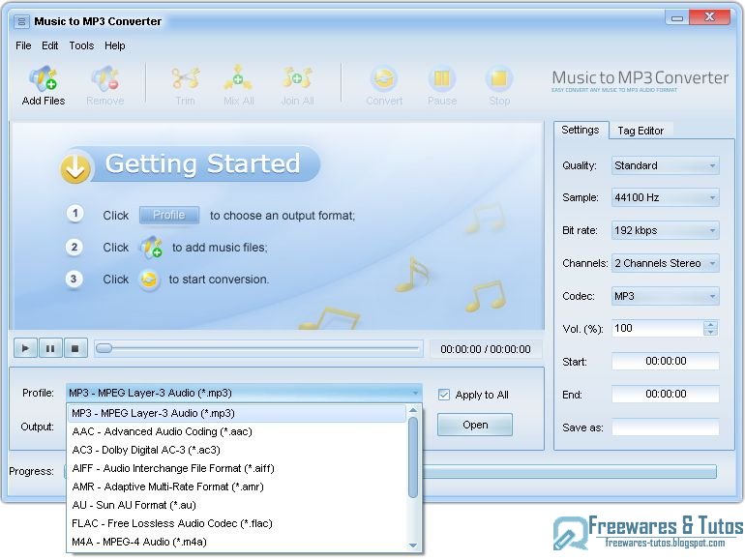Open the Channels dropdown
The width and height of the screenshot is (745, 560).
pos(666,264)
